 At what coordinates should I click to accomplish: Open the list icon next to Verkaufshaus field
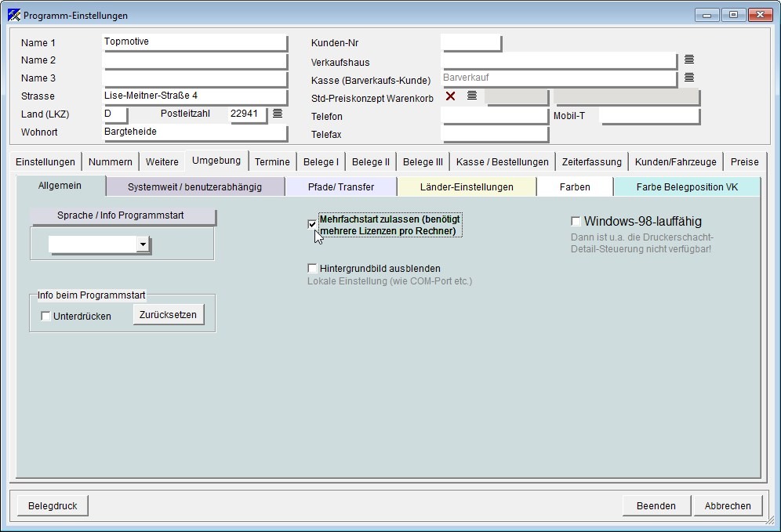688,60
